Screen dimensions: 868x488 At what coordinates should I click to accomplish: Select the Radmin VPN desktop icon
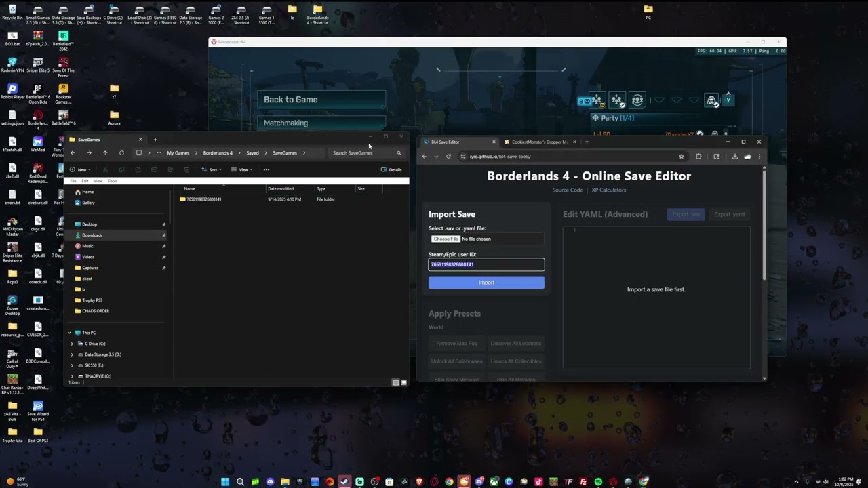point(12,65)
